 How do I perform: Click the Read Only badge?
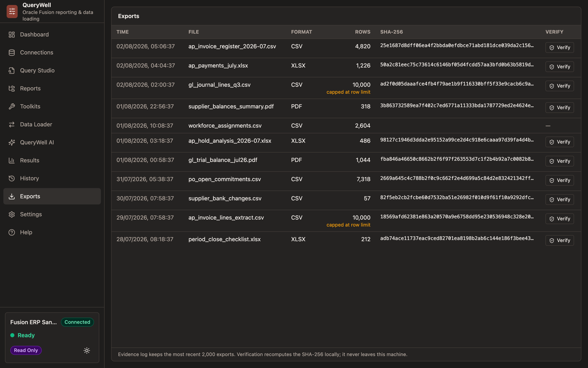click(x=26, y=350)
